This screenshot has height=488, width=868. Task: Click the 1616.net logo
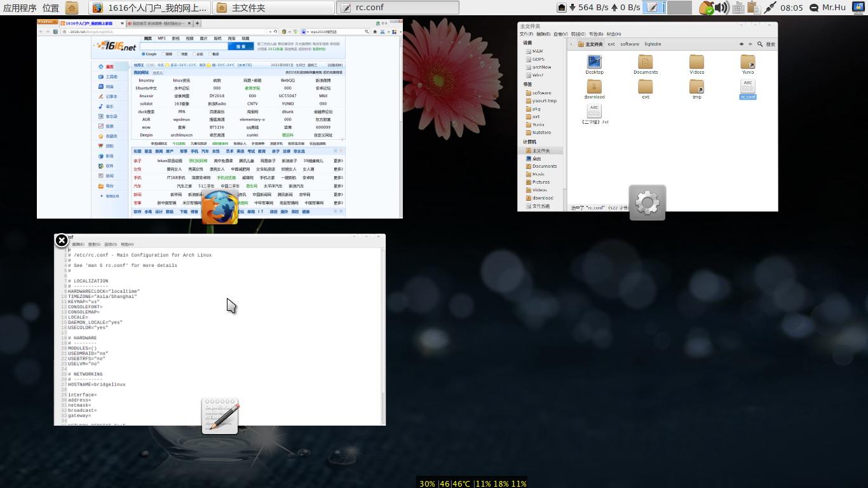[x=115, y=46]
